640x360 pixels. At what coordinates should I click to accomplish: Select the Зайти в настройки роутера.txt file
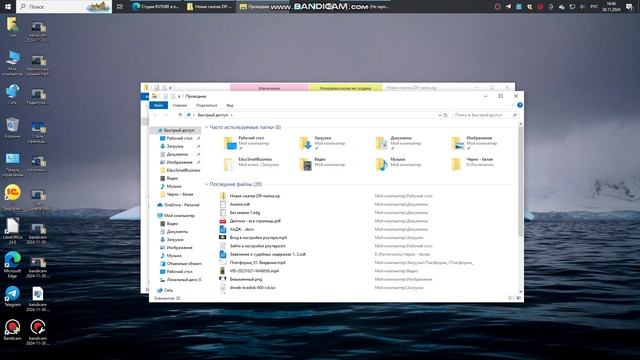pos(252,246)
